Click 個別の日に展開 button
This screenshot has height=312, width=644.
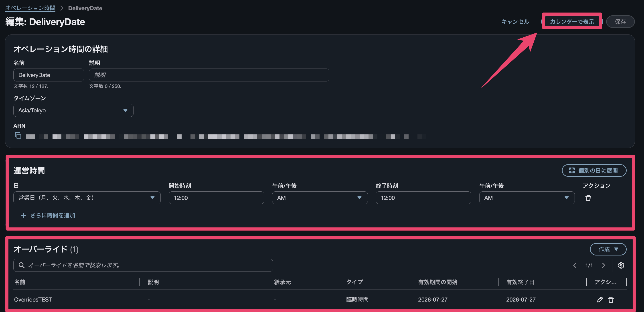594,170
